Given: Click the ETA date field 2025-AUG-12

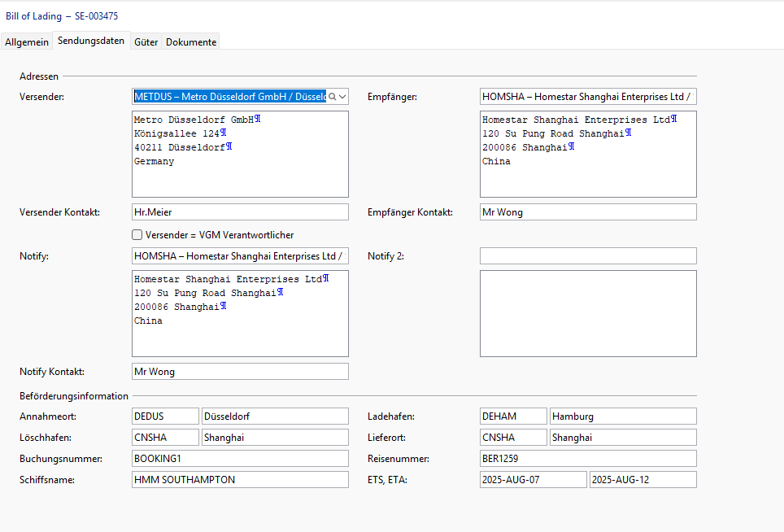Looking at the screenshot, I should [x=643, y=479].
